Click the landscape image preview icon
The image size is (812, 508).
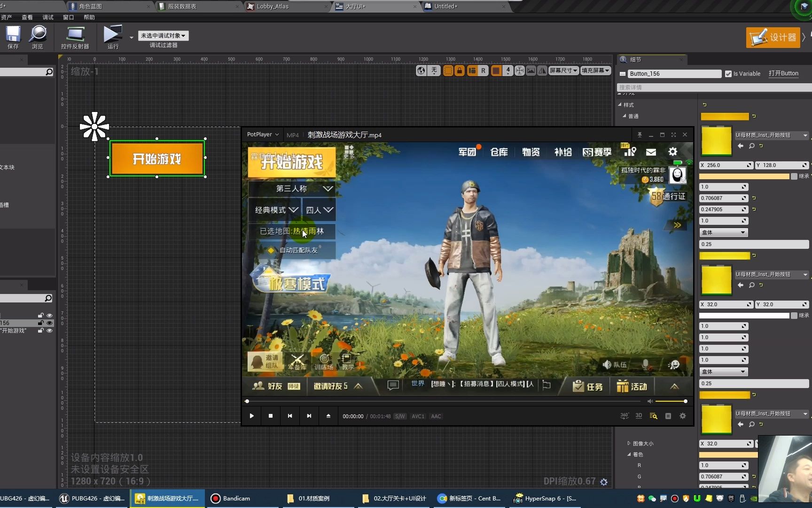pyautogui.click(x=531, y=71)
